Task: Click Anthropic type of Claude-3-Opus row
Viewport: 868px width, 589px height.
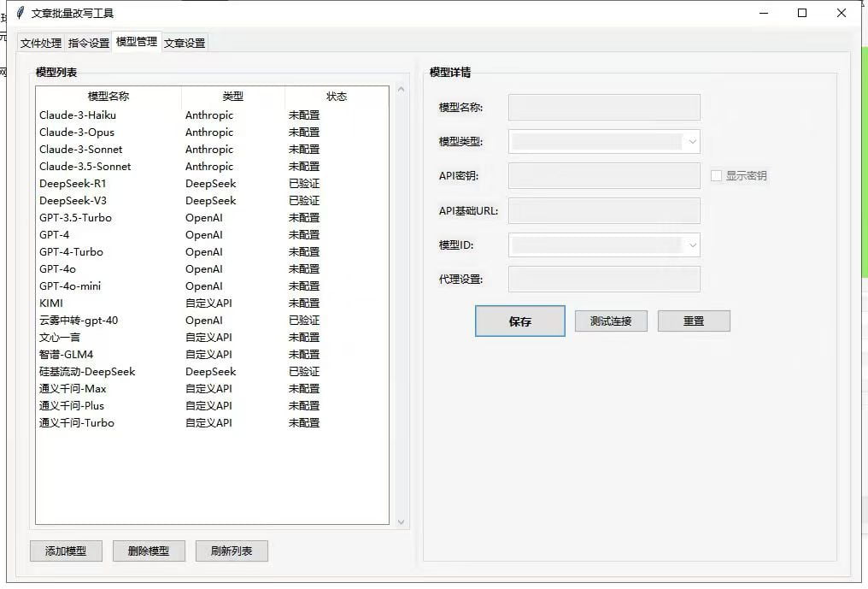Action: tap(209, 133)
